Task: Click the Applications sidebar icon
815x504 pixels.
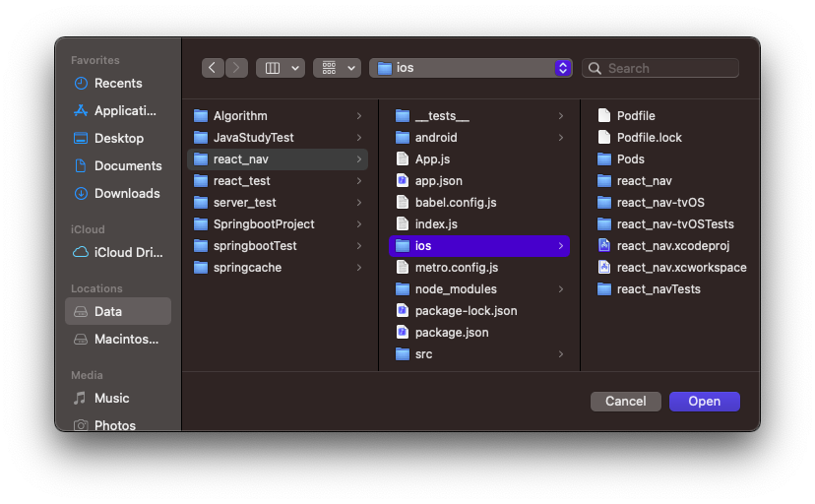Action: (81, 110)
